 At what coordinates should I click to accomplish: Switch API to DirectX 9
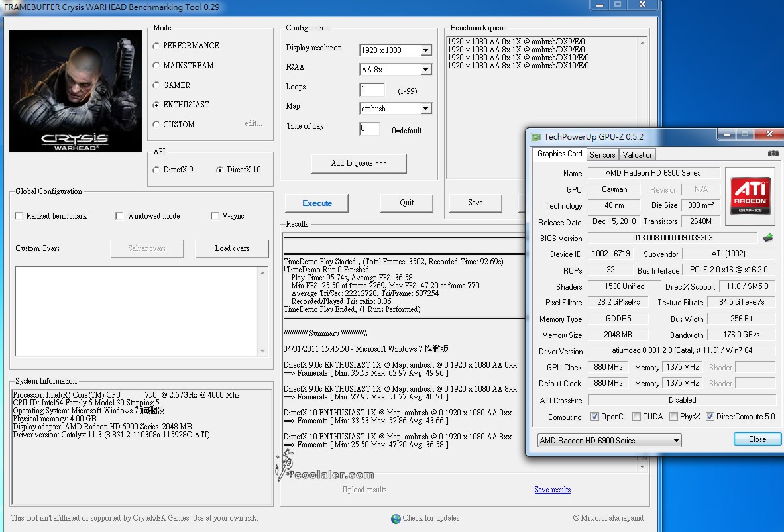(156, 170)
